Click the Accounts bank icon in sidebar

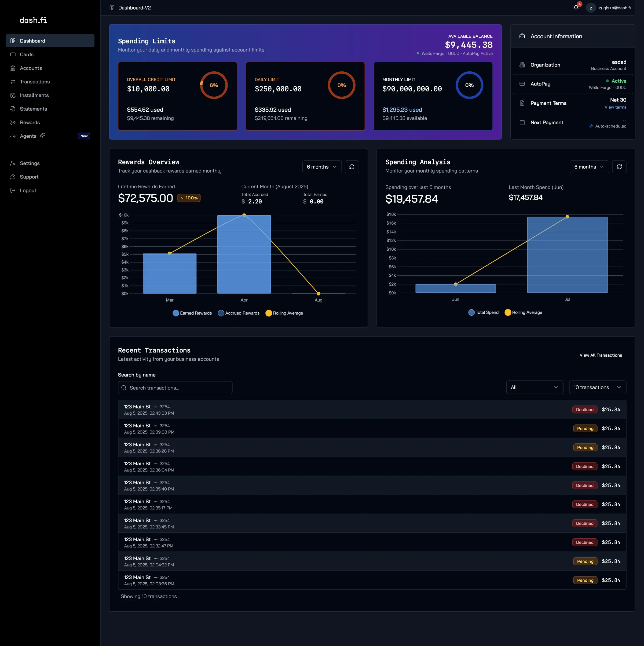[13, 68]
